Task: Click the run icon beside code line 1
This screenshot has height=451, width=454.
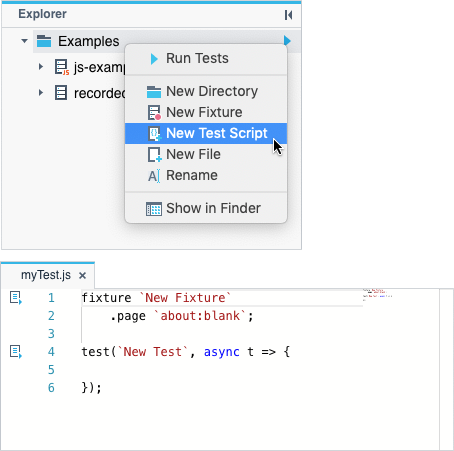Action: (16, 298)
